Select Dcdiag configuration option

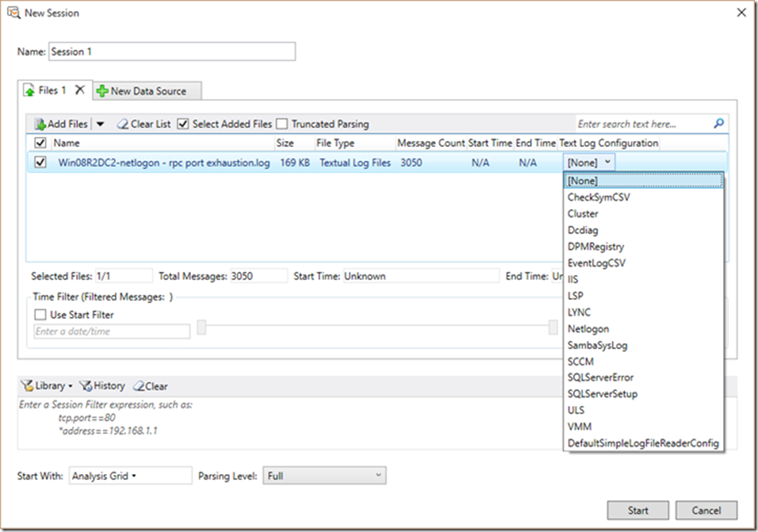(x=644, y=230)
